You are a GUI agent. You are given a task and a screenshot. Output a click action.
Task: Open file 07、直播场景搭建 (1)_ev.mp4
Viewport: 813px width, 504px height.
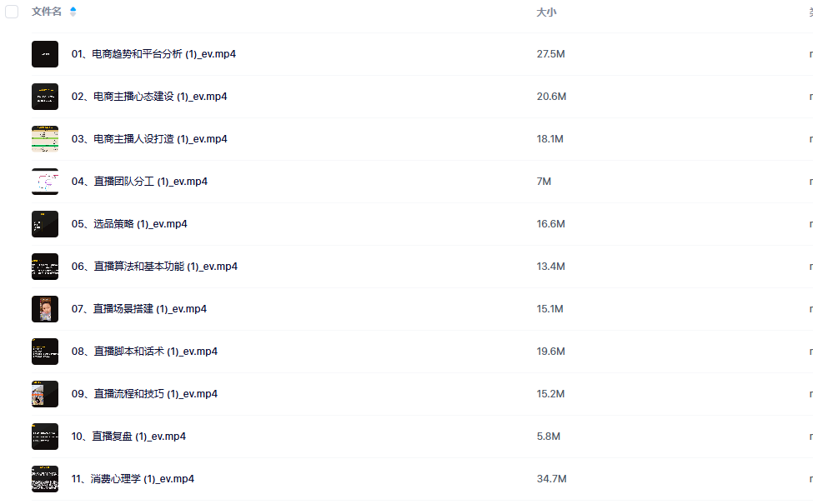pos(139,309)
